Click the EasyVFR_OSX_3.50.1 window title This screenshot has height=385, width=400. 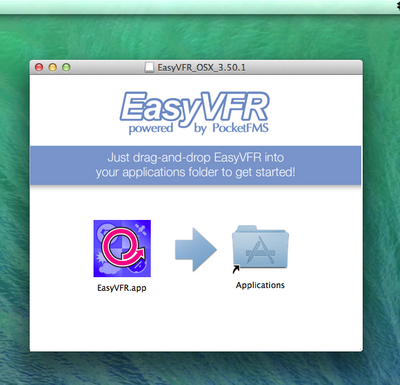click(x=201, y=68)
